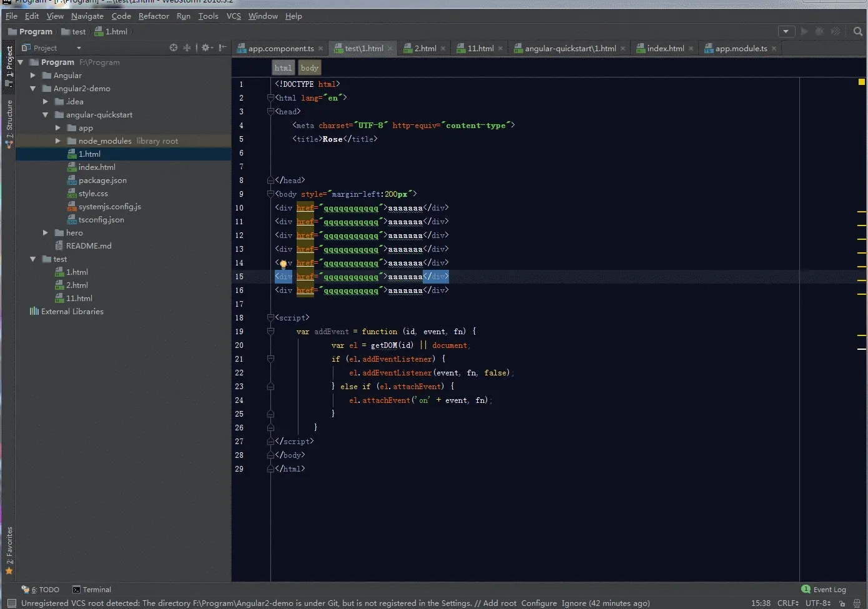The image size is (868, 609).
Task: Click the Search Everywhere magnifier icon
Action: click(858, 31)
